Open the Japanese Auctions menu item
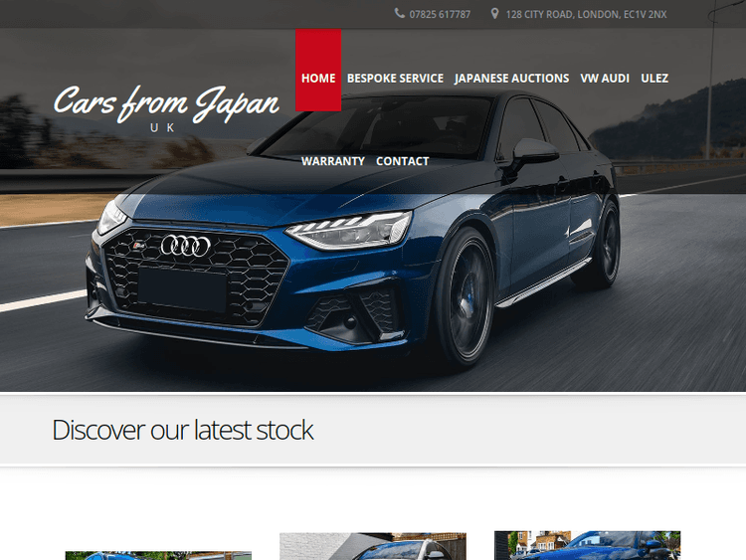This screenshot has width=746, height=560. click(511, 78)
